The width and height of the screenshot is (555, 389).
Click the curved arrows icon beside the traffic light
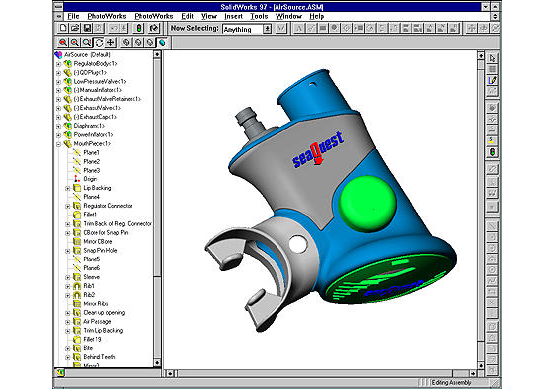coord(154,28)
